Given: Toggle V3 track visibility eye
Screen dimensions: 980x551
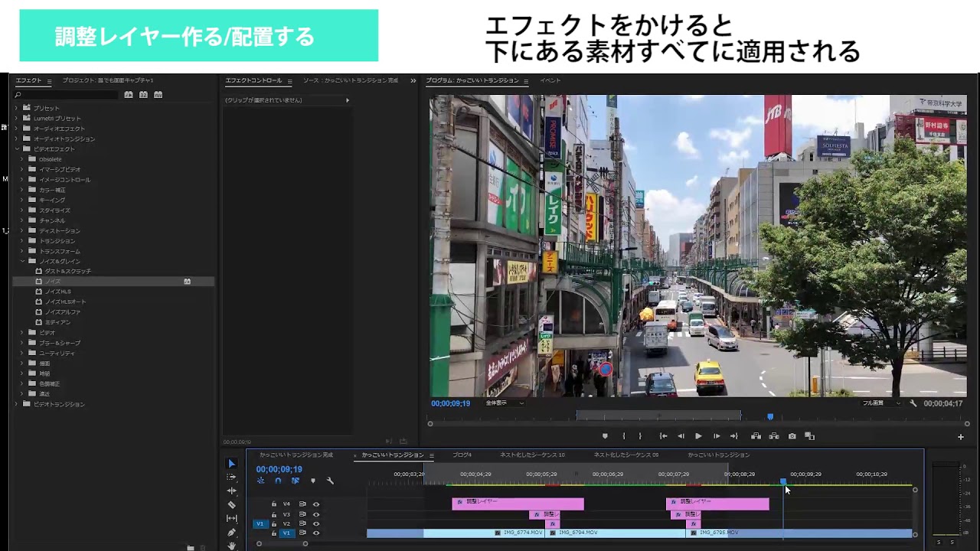Looking at the screenshot, I should coord(316,514).
